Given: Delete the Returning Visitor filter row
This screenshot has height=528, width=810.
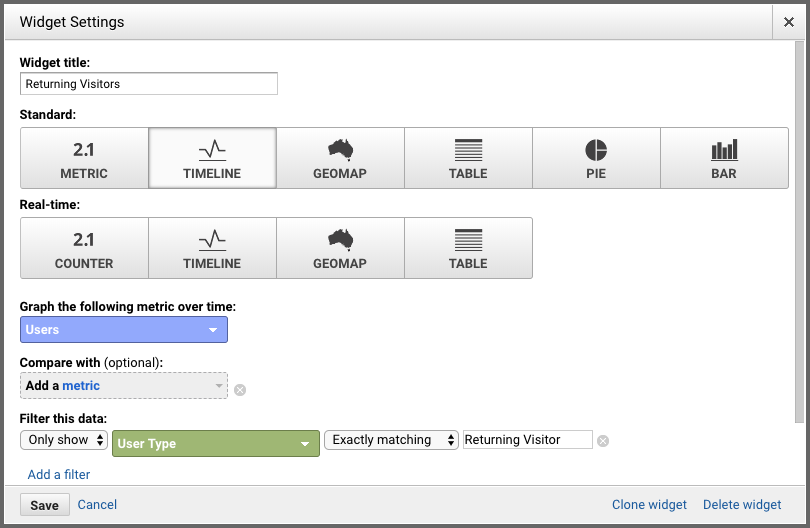Looking at the screenshot, I should pyautogui.click(x=603, y=441).
